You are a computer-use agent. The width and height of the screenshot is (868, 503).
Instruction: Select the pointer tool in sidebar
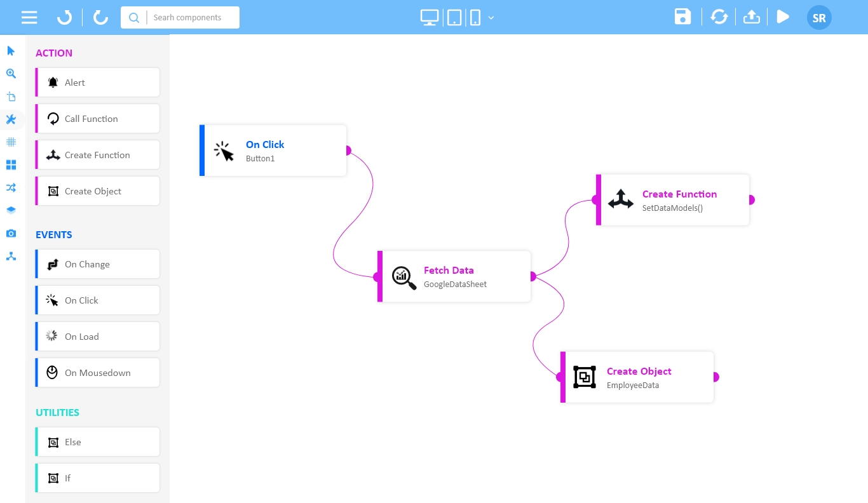pos(11,51)
